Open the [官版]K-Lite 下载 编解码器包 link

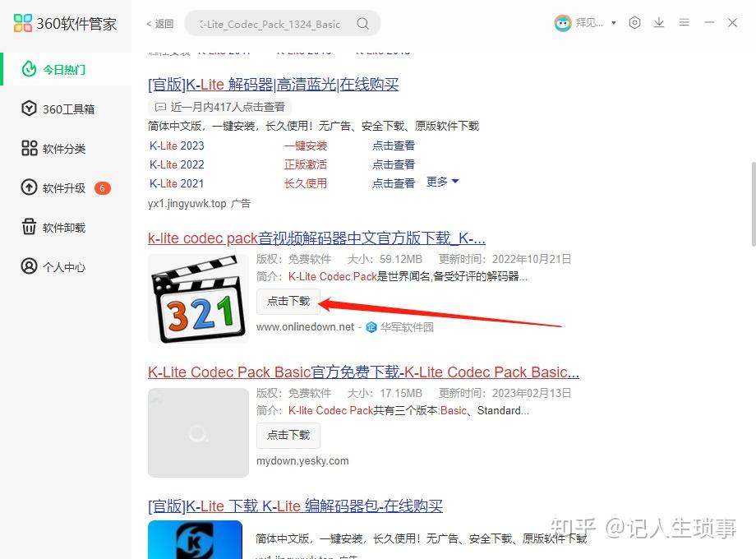[296, 506]
